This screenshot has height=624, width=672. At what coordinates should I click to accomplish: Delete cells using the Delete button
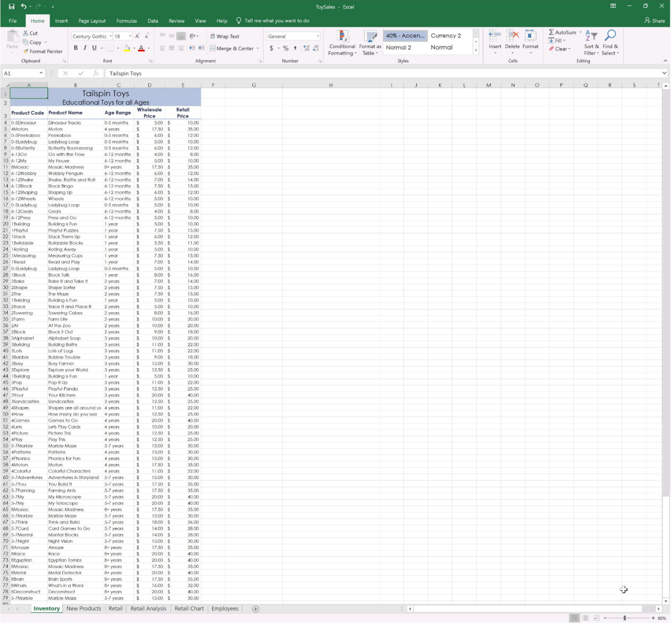[x=512, y=42]
